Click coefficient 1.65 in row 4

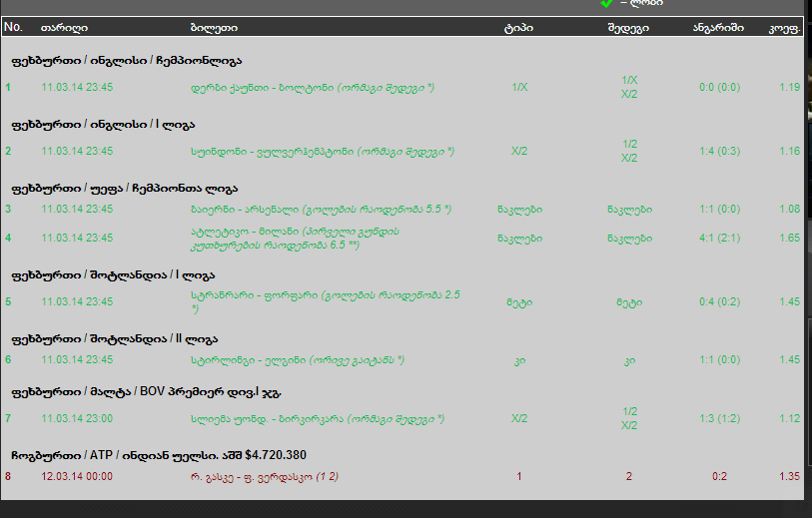[x=790, y=239]
